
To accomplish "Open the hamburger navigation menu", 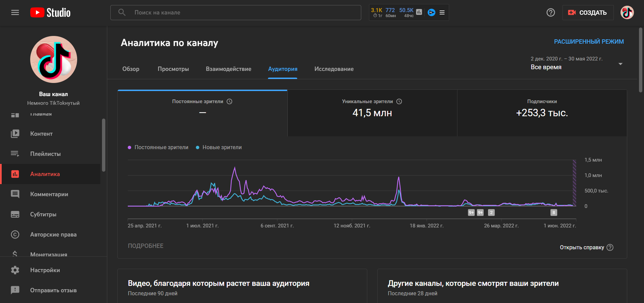I will [15, 12].
